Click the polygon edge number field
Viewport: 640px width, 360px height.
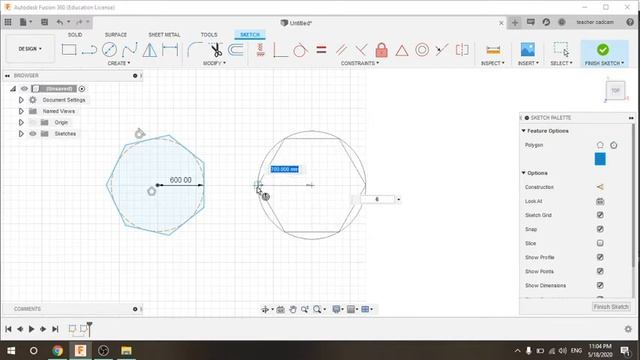377,199
